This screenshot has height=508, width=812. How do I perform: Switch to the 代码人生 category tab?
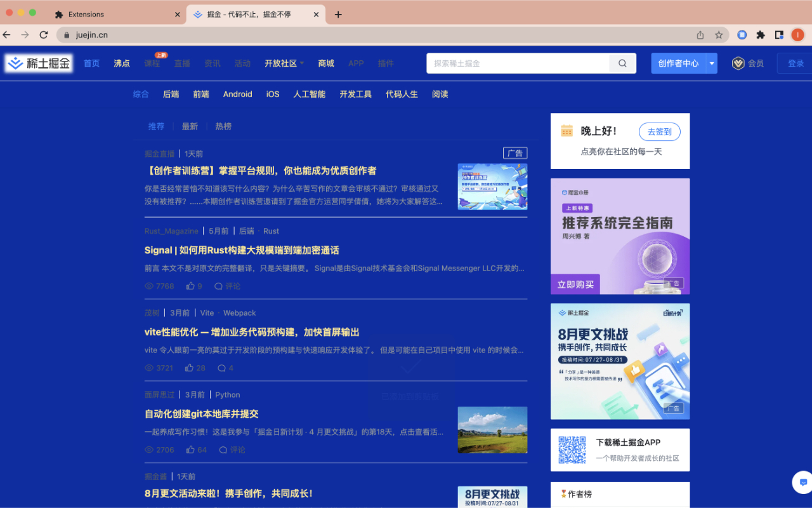(402, 94)
